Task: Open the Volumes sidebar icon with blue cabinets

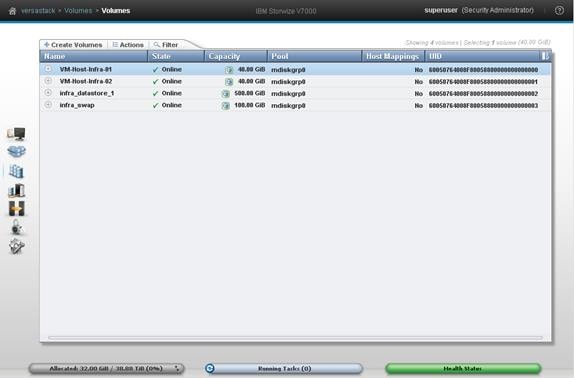Action: pyautogui.click(x=16, y=171)
